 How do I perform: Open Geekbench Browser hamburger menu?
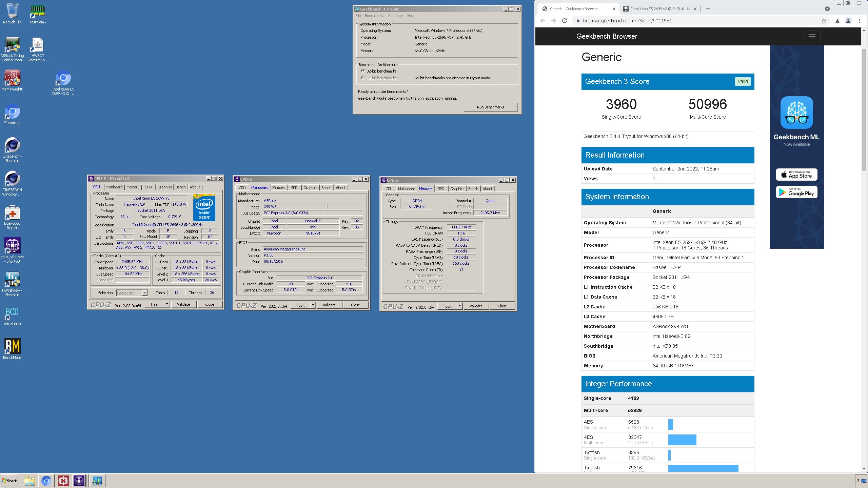(x=812, y=37)
